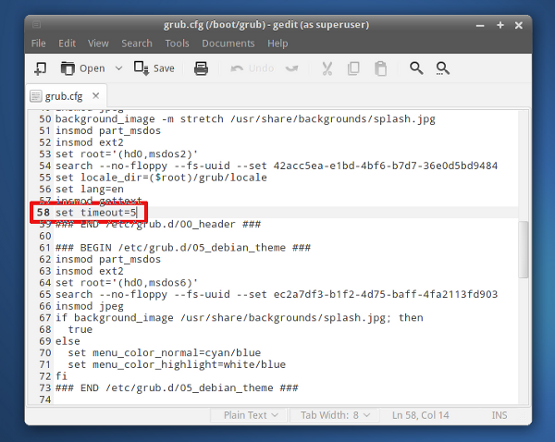This screenshot has height=442, width=555.
Task: Click 'else' on line 69
Action: (68, 341)
